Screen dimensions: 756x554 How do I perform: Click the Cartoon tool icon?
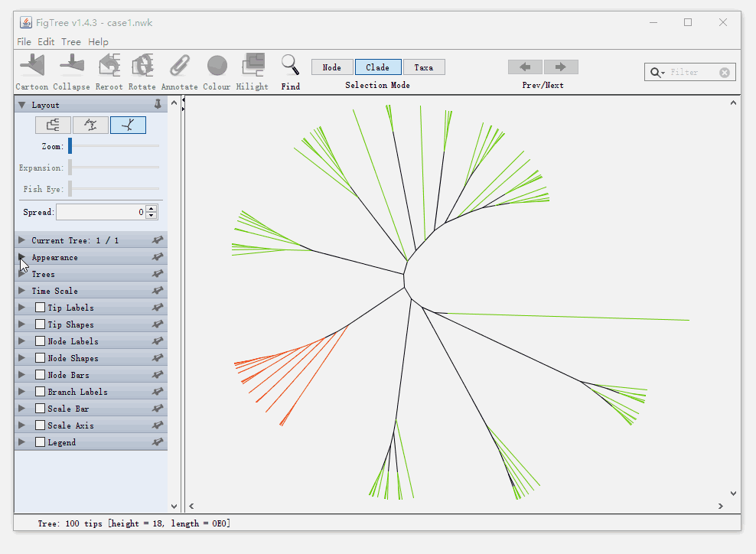pyautogui.click(x=31, y=66)
